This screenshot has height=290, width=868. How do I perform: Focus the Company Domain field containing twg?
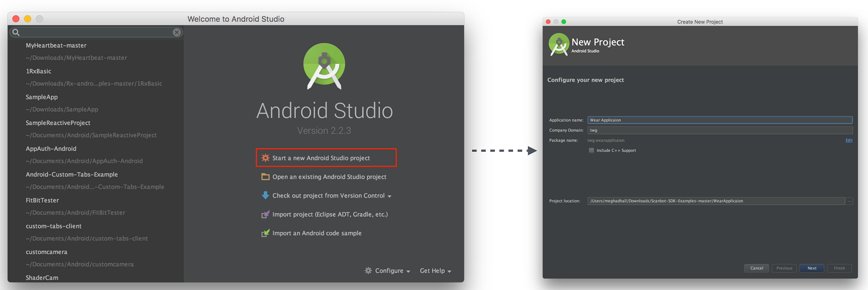click(720, 130)
